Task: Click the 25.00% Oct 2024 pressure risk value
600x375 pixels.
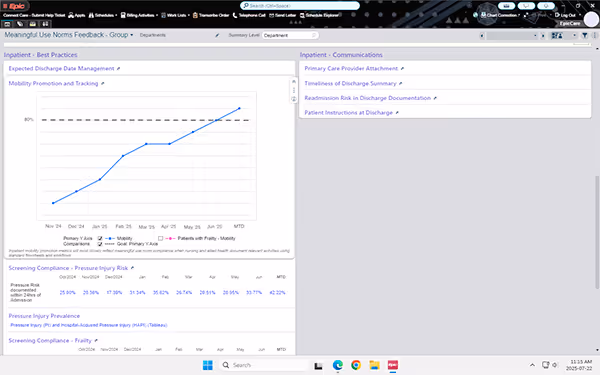Action: pyautogui.click(x=67, y=293)
